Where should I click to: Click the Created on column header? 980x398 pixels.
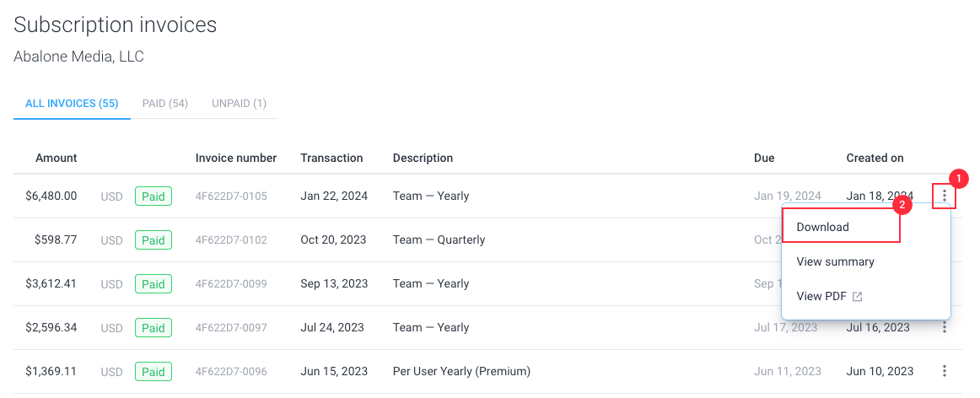[875, 158]
